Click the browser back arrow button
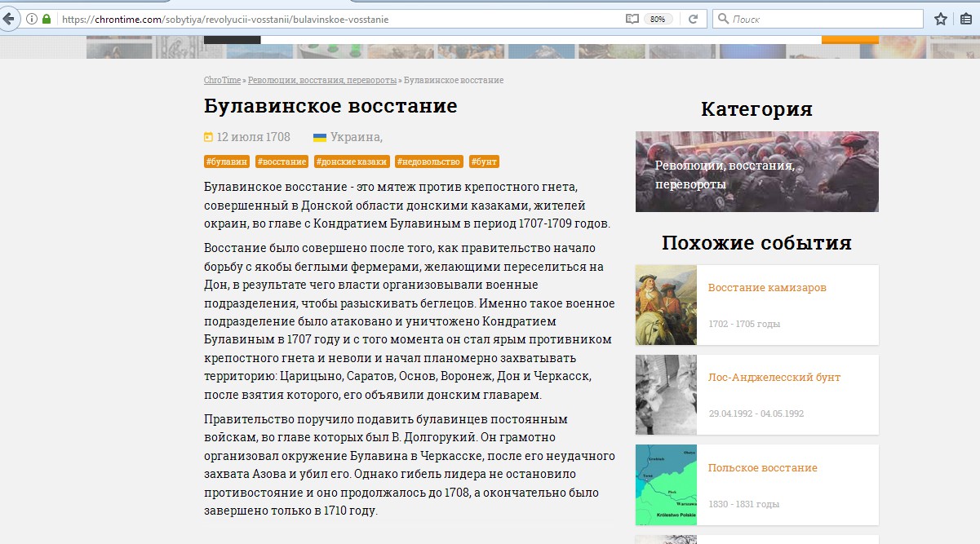This screenshot has height=544, width=980. [8, 18]
